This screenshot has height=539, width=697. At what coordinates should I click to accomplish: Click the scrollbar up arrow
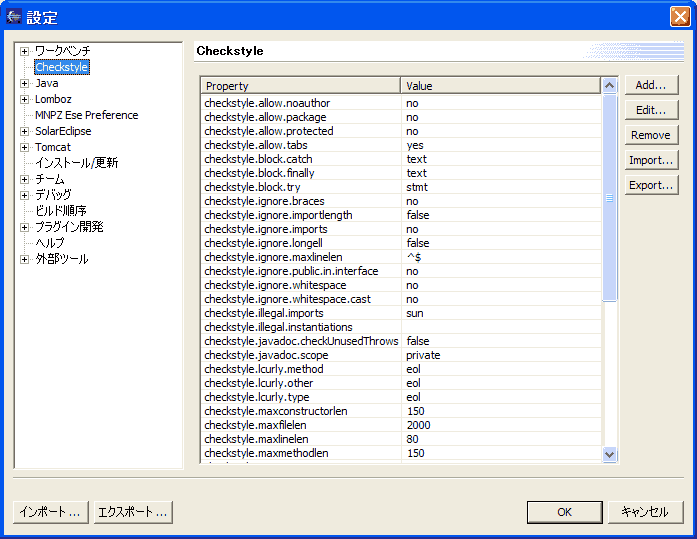(x=609, y=85)
